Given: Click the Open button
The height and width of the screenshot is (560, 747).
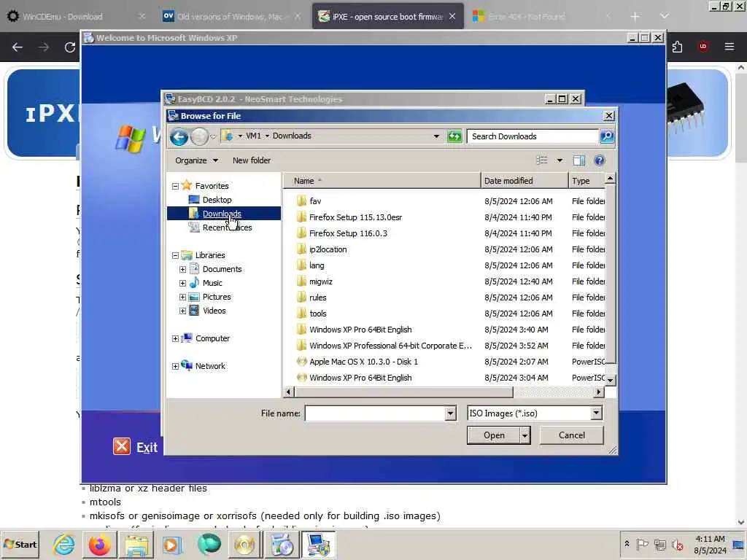Looking at the screenshot, I should pyautogui.click(x=494, y=435).
